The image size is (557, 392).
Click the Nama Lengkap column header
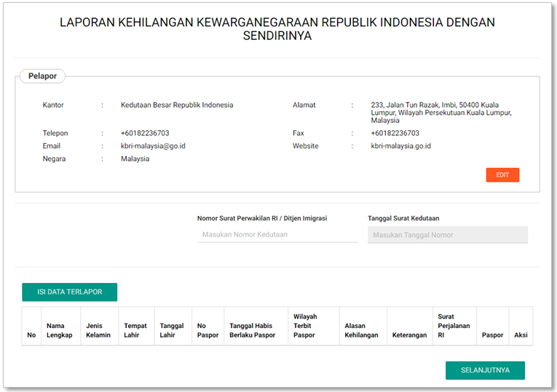tap(60, 330)
